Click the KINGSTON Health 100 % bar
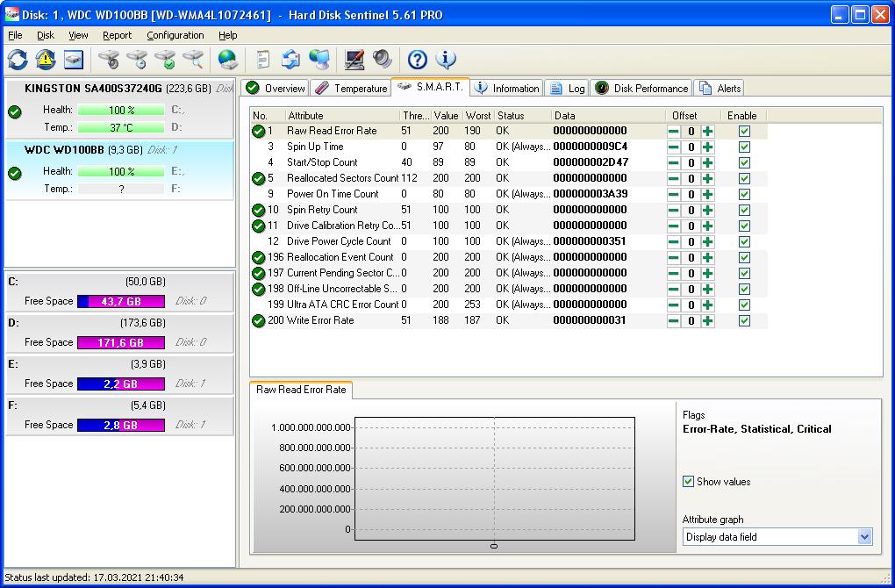895x588 pixels. click(121, 110)
